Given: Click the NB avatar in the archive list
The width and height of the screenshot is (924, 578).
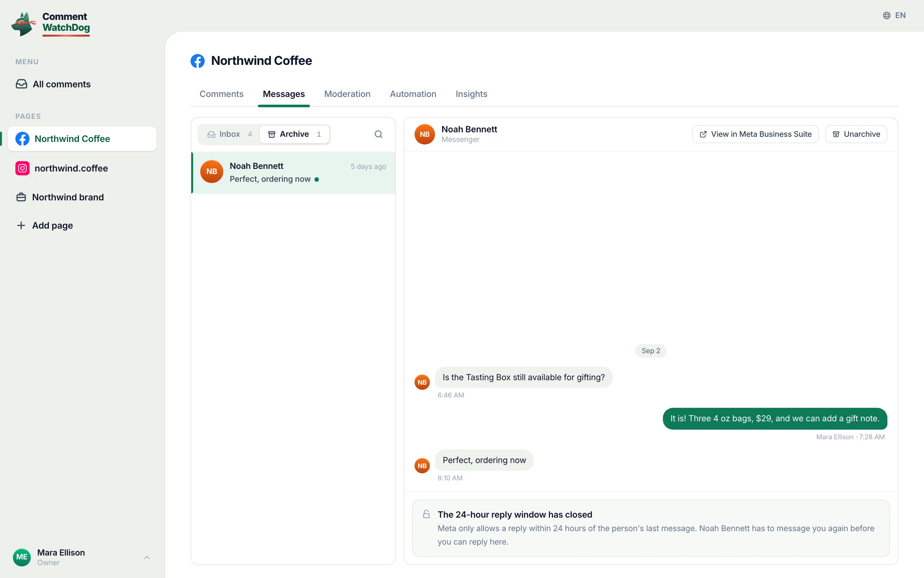Looking at the screenshot, I should pyautogui.click(x=211, y=172).
